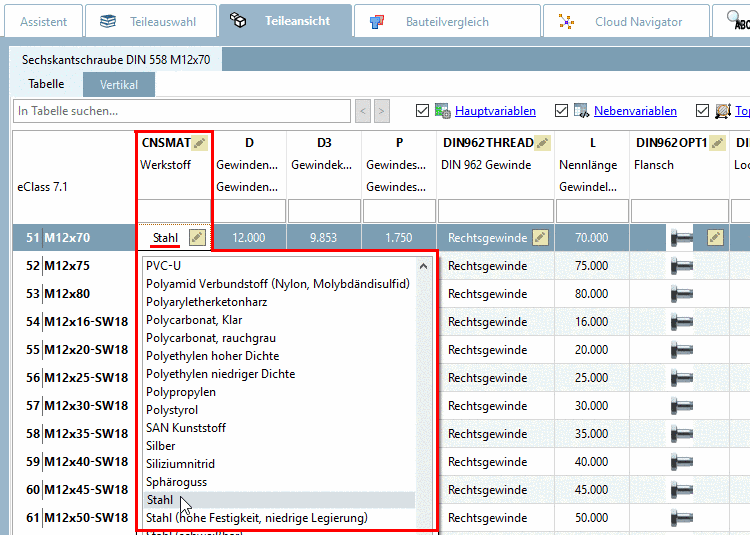Click the pencil icon next to DIN962OPT1 header
Image resolution: width=750 pixels, height=535 pixels.
(717, 142)
